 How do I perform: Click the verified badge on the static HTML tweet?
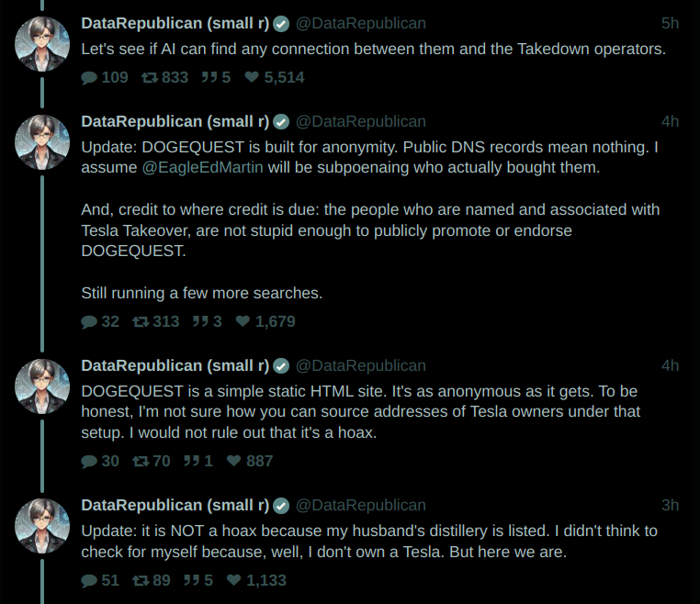(x=282, y=366)
